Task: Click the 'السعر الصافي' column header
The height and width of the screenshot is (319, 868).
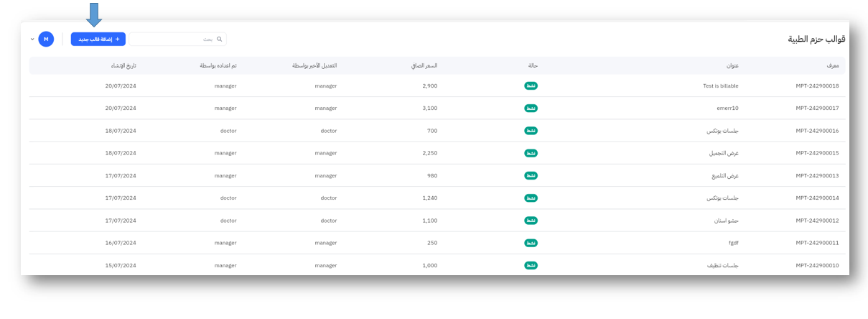Action: 424,65
